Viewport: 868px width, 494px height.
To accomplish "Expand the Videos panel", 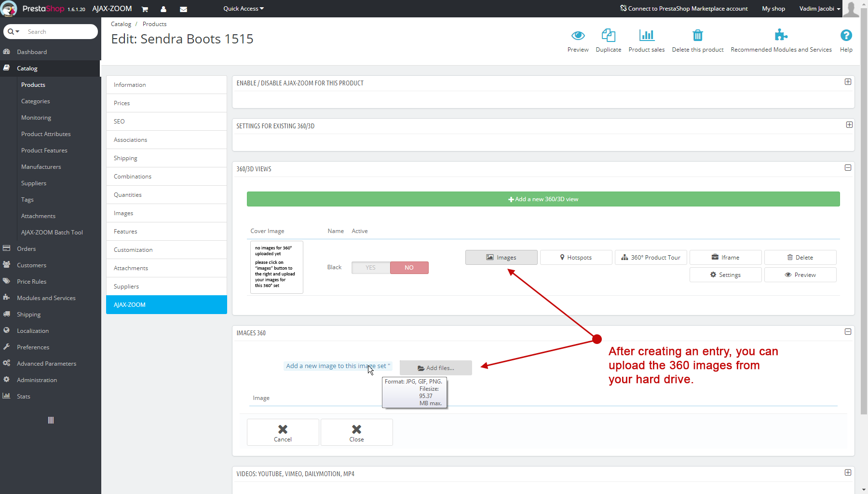I will (x=848, y=473).
